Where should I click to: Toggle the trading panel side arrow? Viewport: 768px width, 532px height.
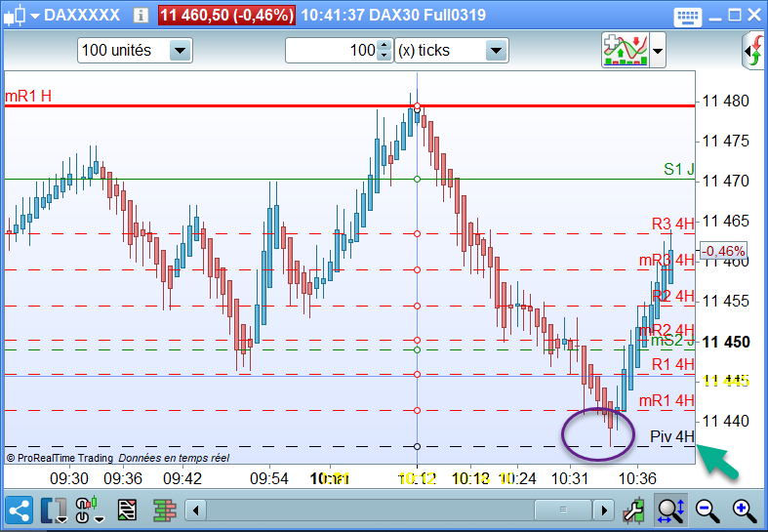(x=754, y=51)
